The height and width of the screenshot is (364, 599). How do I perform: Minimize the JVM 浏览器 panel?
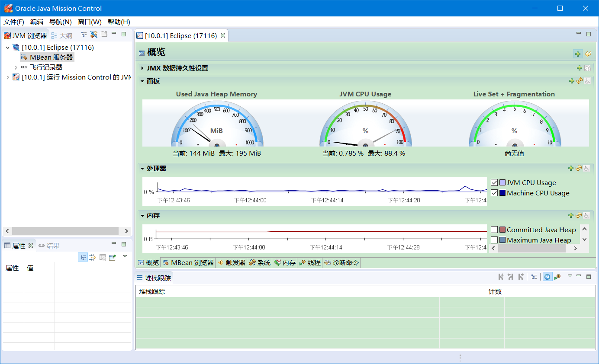114,33
